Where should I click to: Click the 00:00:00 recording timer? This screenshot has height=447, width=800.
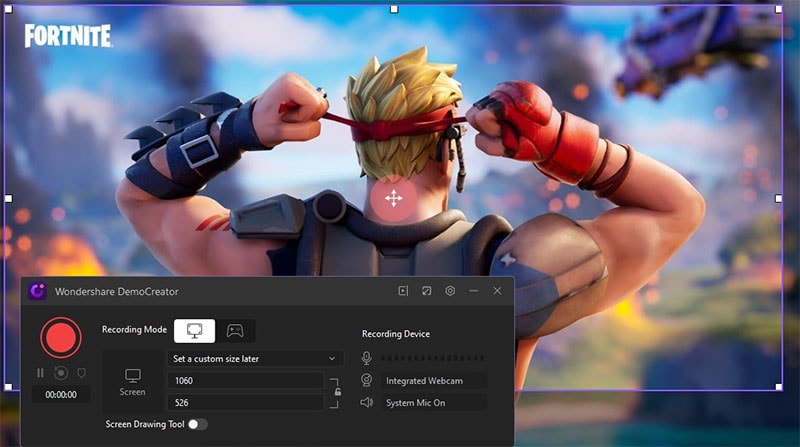(61, 394)
